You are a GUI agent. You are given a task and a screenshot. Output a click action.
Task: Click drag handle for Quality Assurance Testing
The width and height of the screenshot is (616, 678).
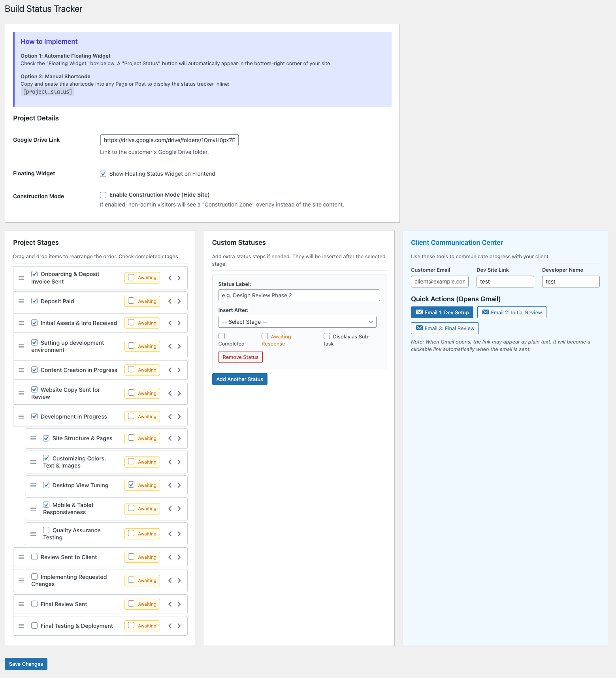(x=33, y=534)
